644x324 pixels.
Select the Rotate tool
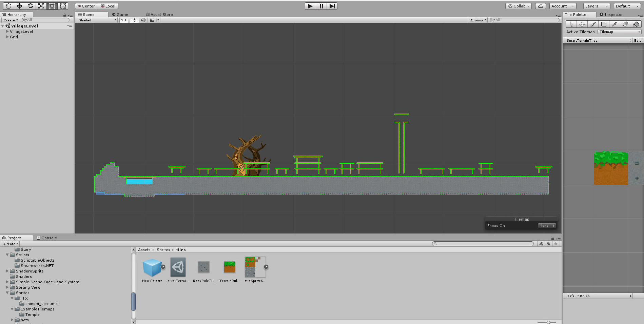(x=30, y=6)
